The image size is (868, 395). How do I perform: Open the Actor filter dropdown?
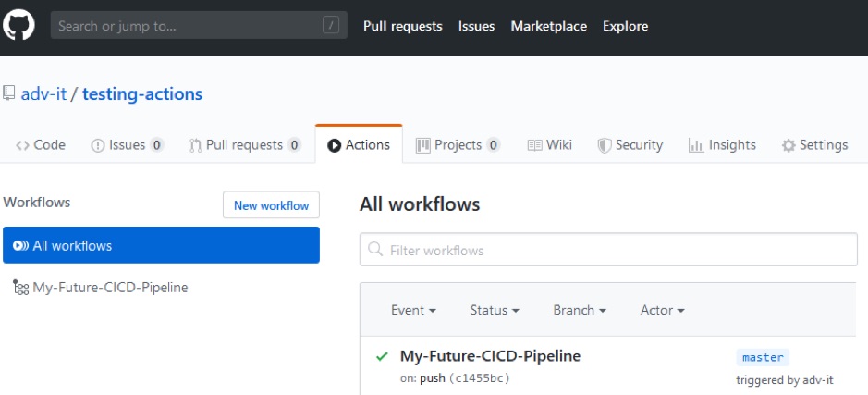(662, 311)
